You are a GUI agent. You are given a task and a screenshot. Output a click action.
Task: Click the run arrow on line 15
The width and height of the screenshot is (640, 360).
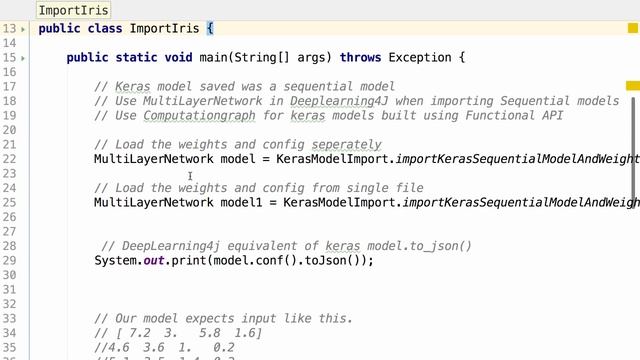point(23,58)
